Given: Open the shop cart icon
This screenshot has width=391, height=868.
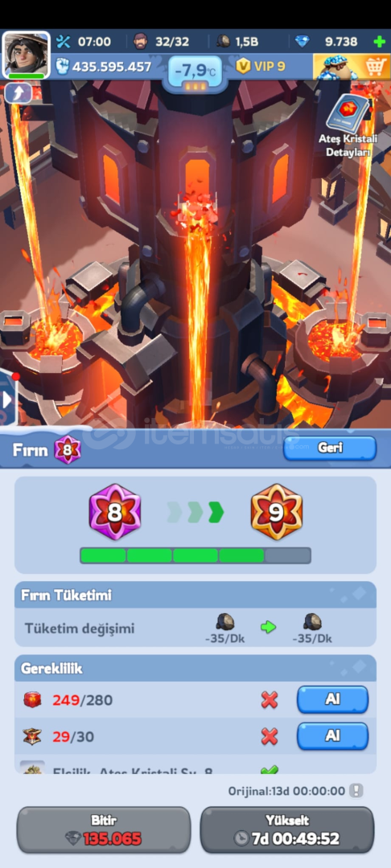Looking at the screenshot, I should tap(351, 67).
